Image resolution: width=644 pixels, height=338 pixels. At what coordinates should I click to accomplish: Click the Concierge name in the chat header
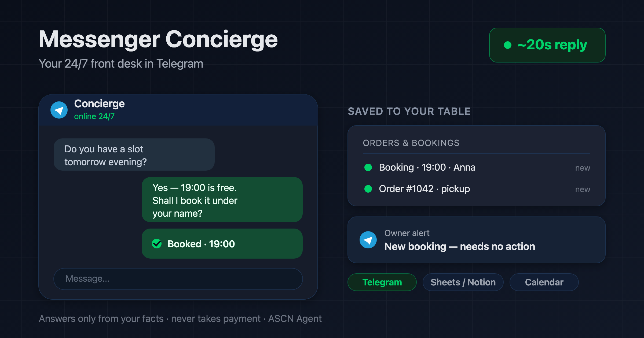[x=99, y=104]
